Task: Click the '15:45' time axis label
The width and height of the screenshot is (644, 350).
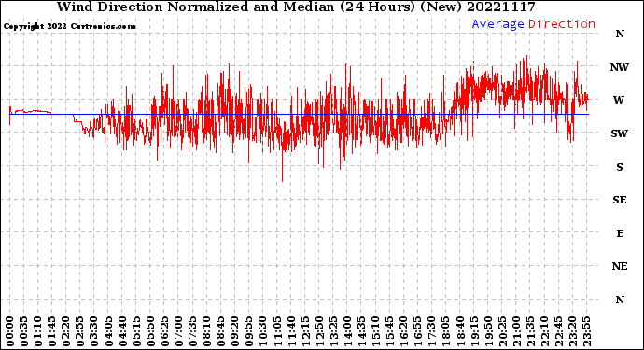Action: 390,331
